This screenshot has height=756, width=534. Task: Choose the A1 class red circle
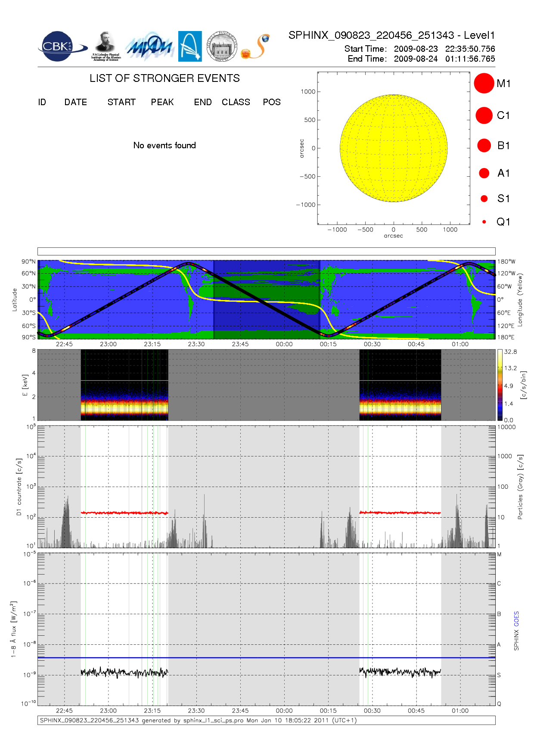[x=484, y=173]
